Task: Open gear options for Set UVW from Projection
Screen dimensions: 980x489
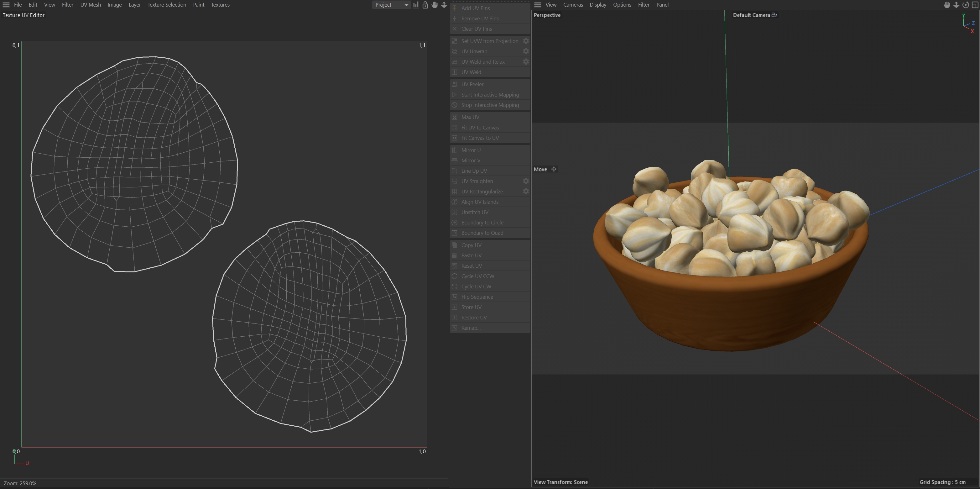Action: (526, 41)
